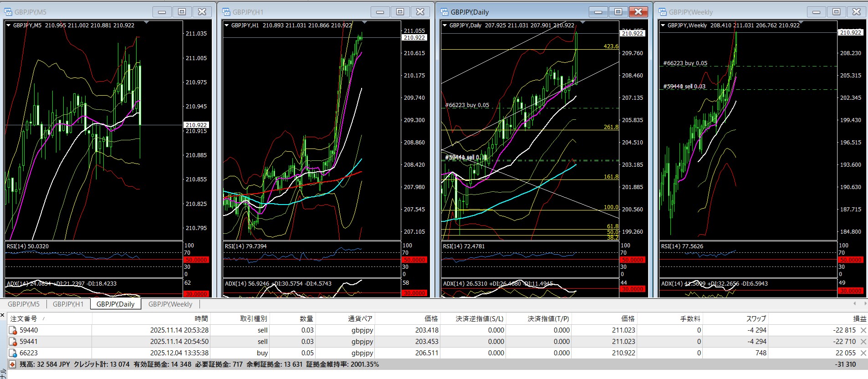Close buy order 66223 with its X icon
The height and width of the screenshot is (379, 868).
click(x=863, y=353)
